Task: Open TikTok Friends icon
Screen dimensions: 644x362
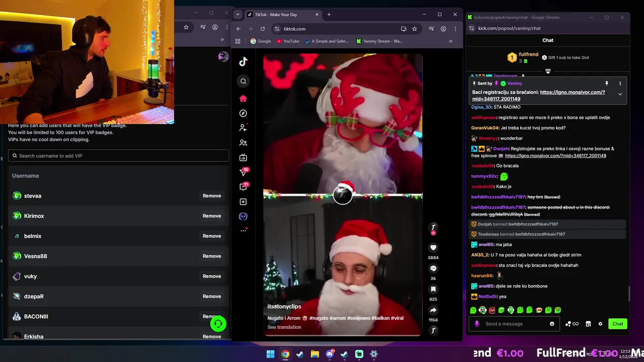Action: pyautogui.click(x=243, y=143)
